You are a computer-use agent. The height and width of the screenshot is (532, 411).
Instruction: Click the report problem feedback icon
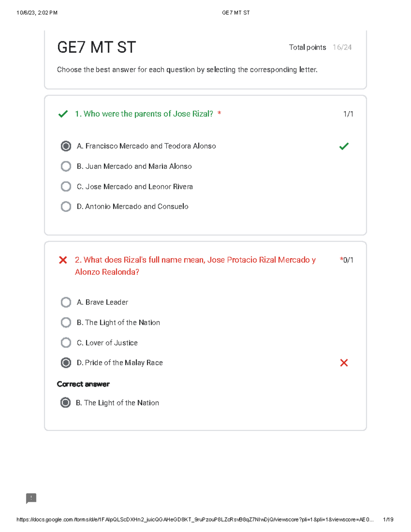31,498
